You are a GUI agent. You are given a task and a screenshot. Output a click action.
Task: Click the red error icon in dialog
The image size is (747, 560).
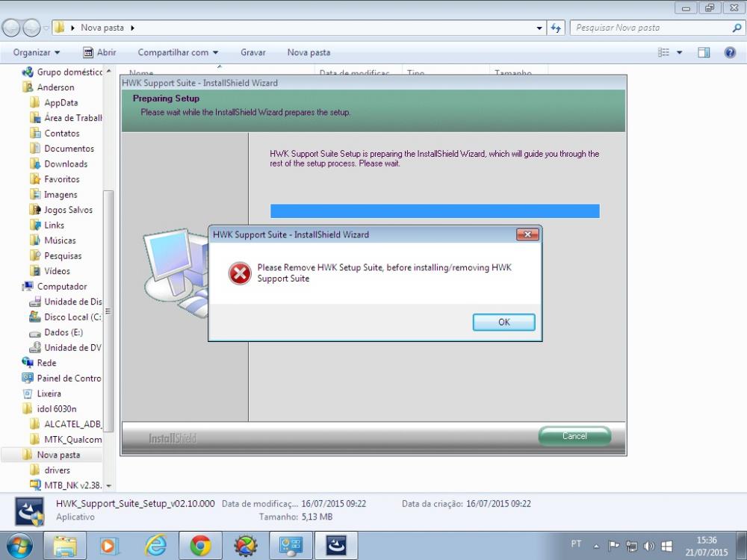pos(240,273)
